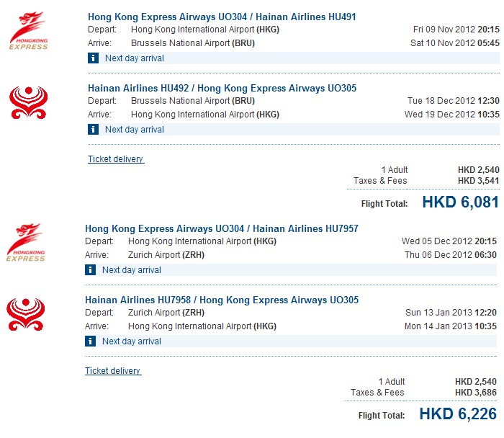Click the HKD 6,226 flight total
The width and height of the screenshot is (504, 438).
(457, 414)
